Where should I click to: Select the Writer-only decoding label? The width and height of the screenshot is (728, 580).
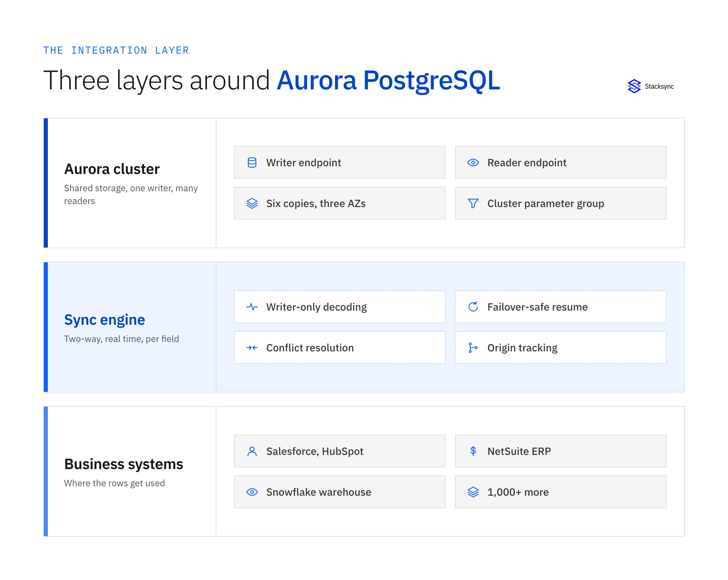(316, 307)
